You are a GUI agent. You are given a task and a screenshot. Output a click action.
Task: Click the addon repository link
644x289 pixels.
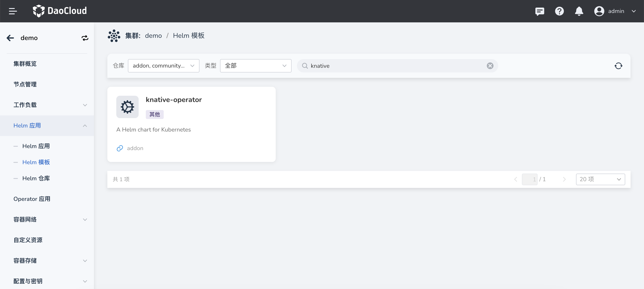135,148
